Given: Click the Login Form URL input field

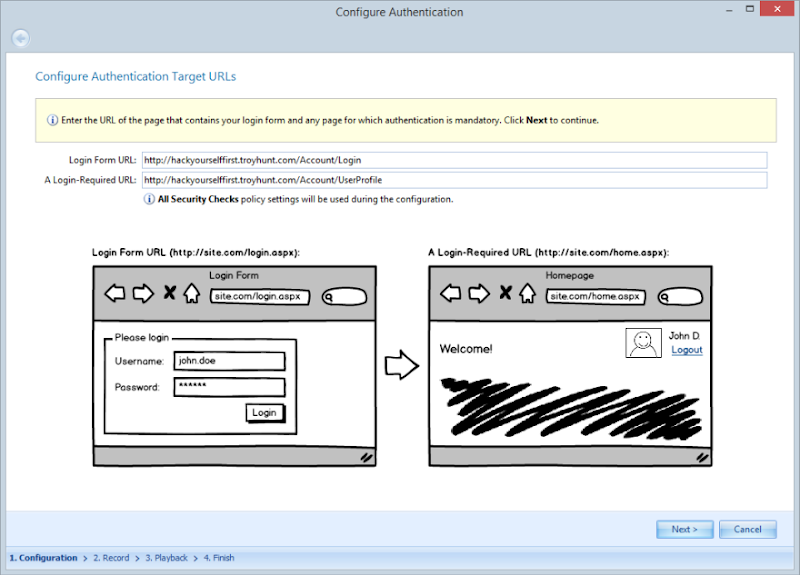Looking at the screenshot, I should tap(454, 160).
